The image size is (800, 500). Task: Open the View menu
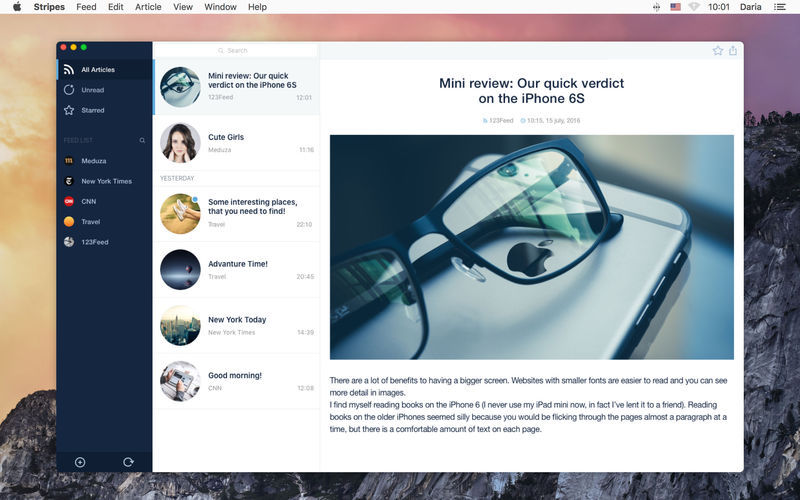(183, 7)
